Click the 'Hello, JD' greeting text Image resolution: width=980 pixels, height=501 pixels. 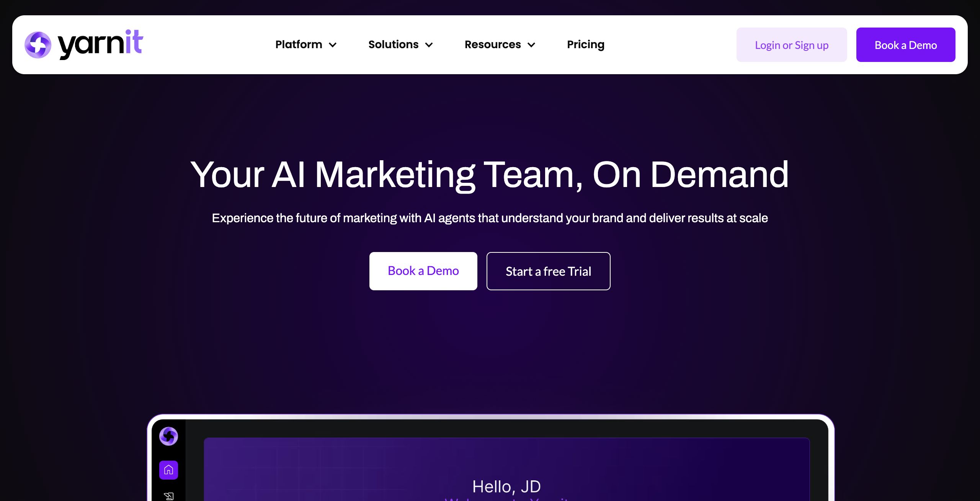pyautogui.click(x=506, y=486)
